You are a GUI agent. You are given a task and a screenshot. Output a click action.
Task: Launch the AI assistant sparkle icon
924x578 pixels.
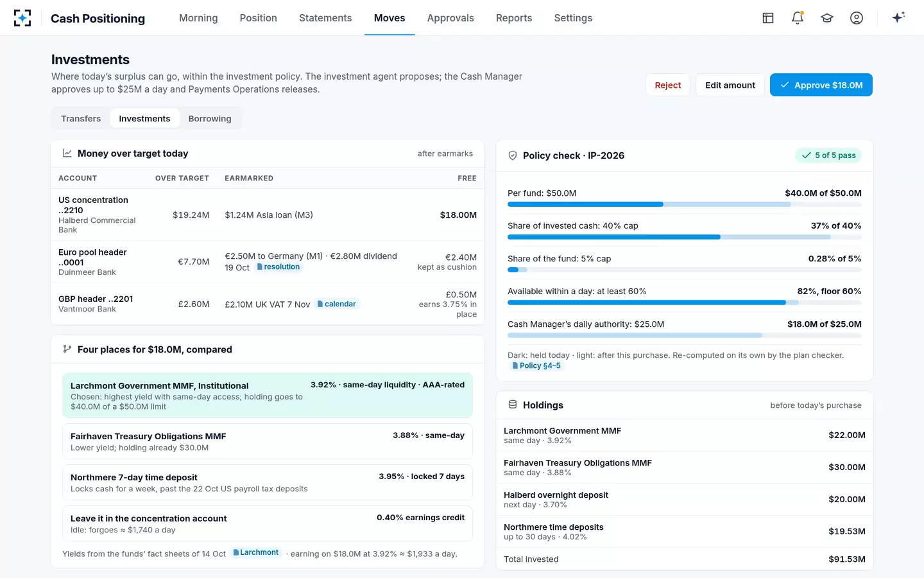[x=898, y=17]
